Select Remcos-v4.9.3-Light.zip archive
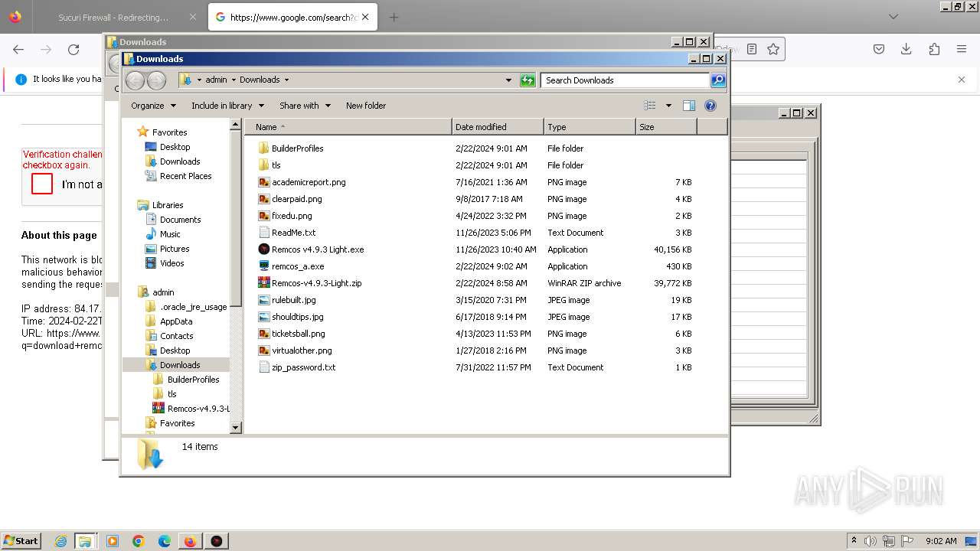Viewport: 980px width, 551px height. click(x=309, y=283)
